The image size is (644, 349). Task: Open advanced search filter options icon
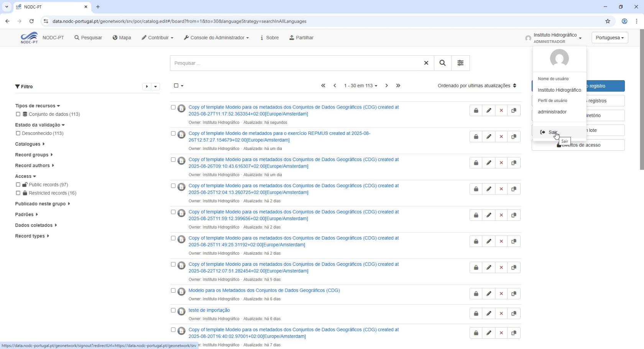pos(460,63)
